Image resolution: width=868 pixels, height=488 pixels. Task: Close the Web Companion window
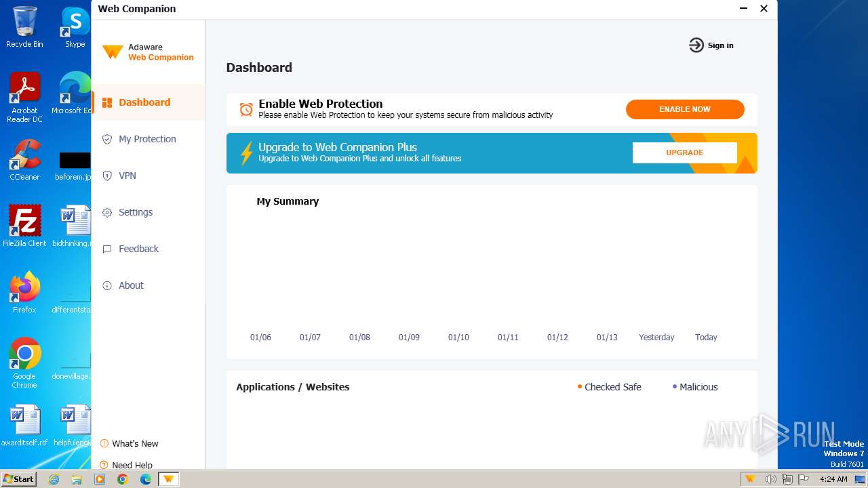pyautogui.click(x=764, y=9)
